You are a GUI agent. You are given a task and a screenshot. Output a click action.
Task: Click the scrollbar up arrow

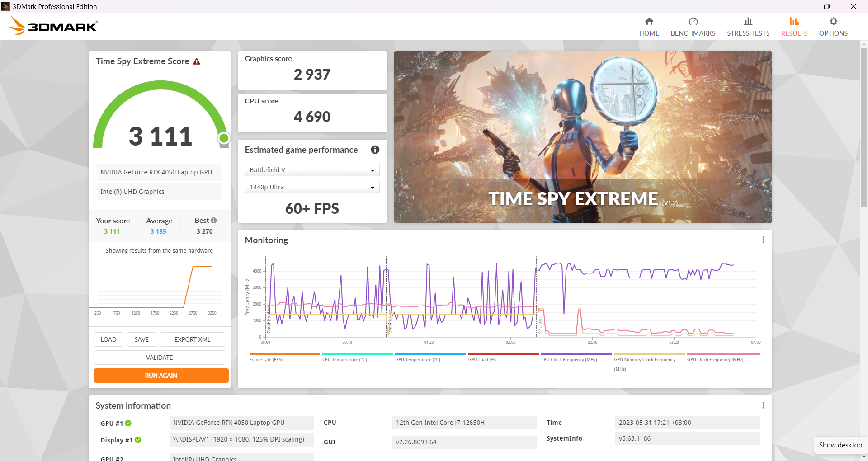(x=864, y=44)
